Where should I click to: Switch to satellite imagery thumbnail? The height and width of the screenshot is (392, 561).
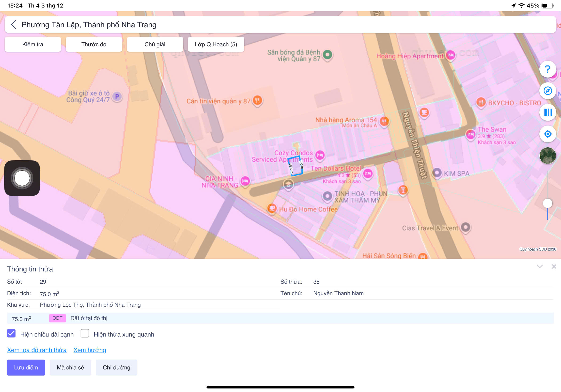(548, 155)
